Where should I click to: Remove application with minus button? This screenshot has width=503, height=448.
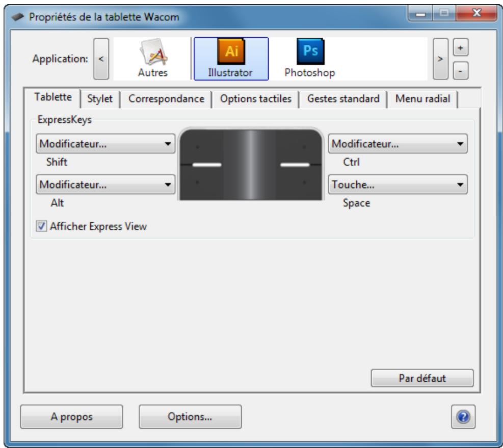click(x=461, y=70)
